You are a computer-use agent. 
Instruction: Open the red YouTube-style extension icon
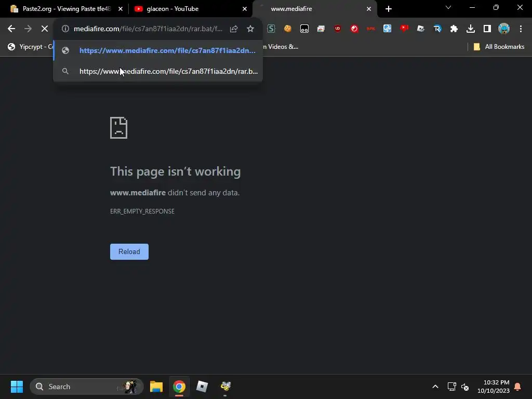coord(404,29)
